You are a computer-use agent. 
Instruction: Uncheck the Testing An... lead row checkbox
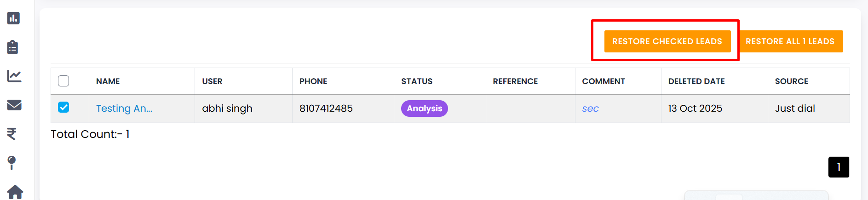63,107
